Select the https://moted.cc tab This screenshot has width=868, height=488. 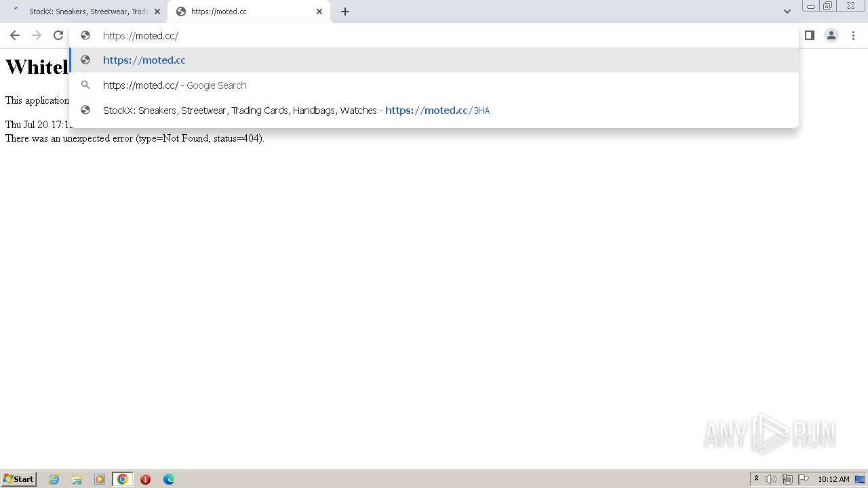(249, 12)
